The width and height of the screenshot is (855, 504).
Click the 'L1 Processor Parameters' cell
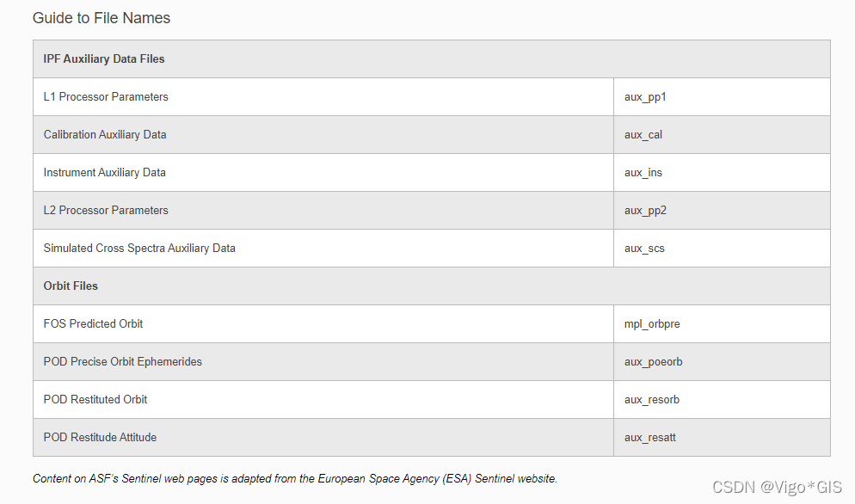coord(323,96)
